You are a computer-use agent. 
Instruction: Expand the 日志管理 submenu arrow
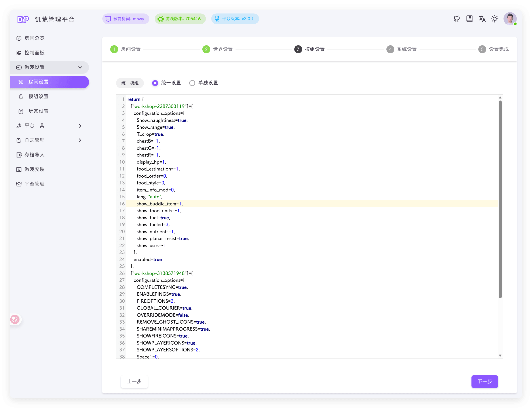pos(80,140)
